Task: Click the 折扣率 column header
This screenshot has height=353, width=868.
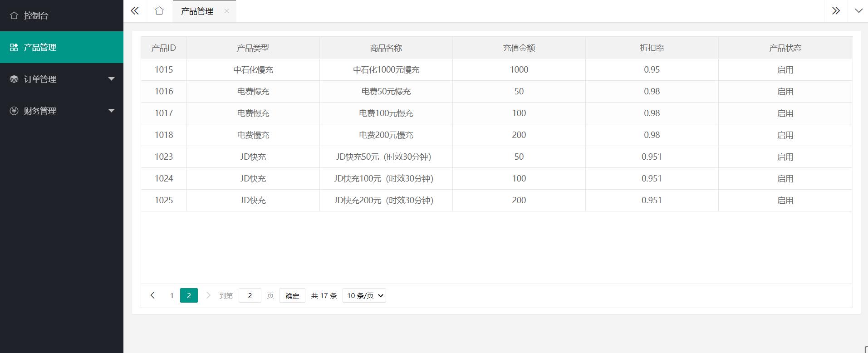Action: click(652, 48)
